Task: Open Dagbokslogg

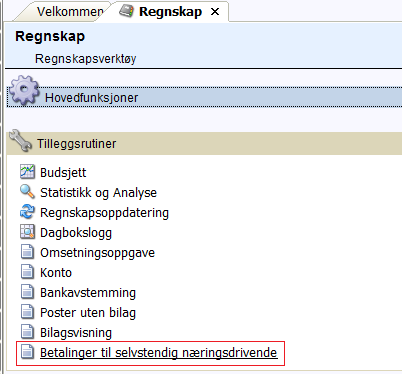Action: (x=76, y=233)
